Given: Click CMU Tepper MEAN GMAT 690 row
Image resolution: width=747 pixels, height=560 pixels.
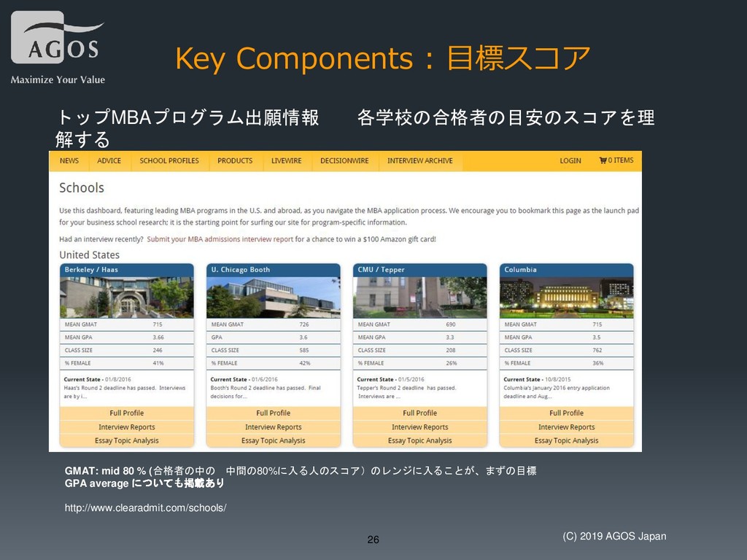Looking at the screenshot, I should pyautogui.click(x=419, y=324).
